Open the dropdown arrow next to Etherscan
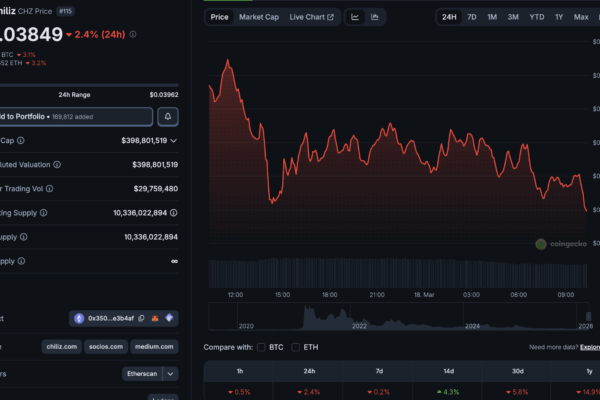Screen dimensions: 600x400 click(171, 373)
